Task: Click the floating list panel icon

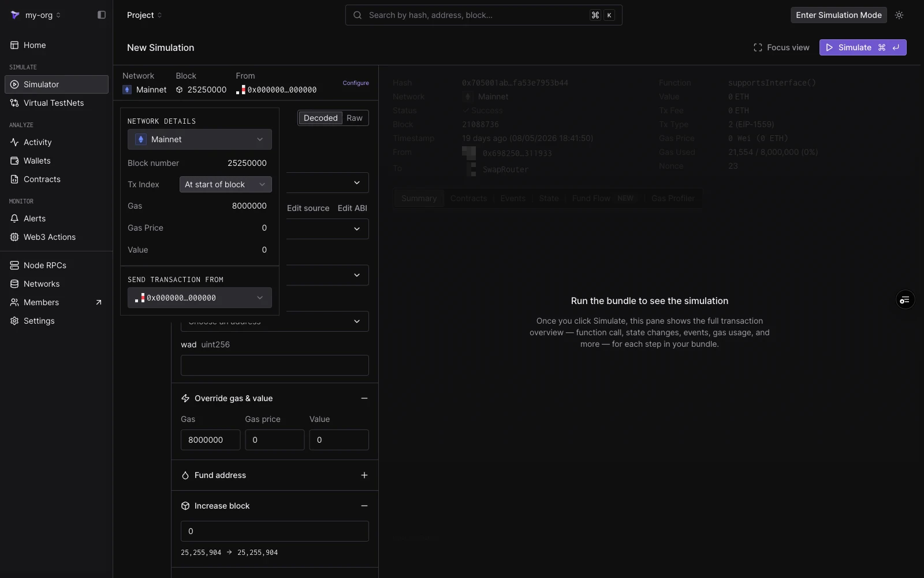Action: click(905, 299)
